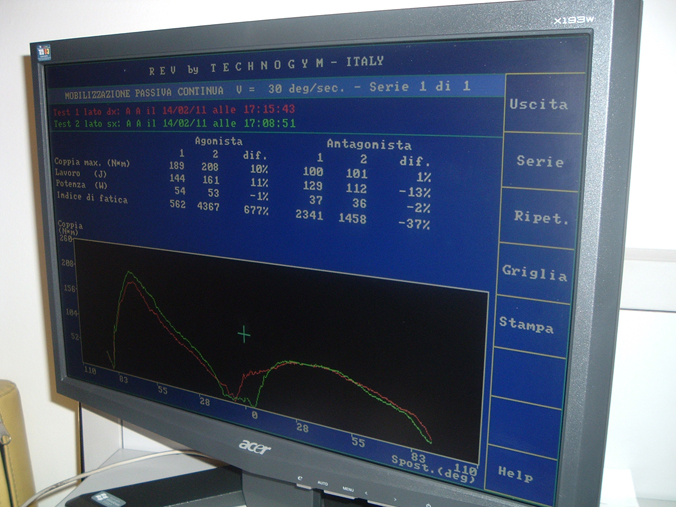Click the -13% Lavoro difference value

[414, 192]
